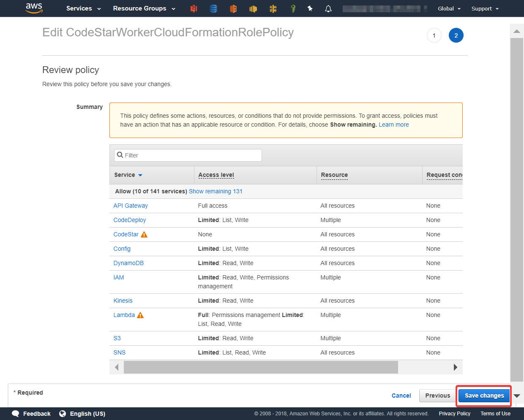Click the Request conditions column header
Screen dimensions: 524x420
pos(445,175)
